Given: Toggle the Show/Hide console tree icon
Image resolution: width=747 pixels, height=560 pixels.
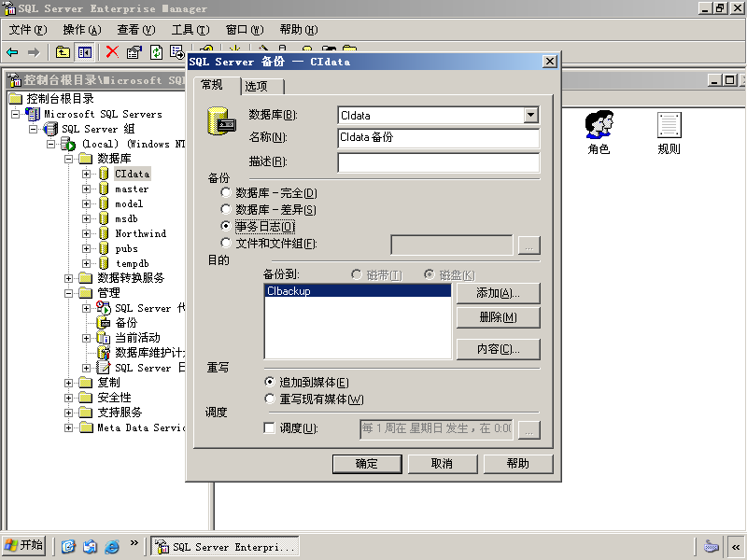Looking at the screenshot, I should [x=85, y=52].
